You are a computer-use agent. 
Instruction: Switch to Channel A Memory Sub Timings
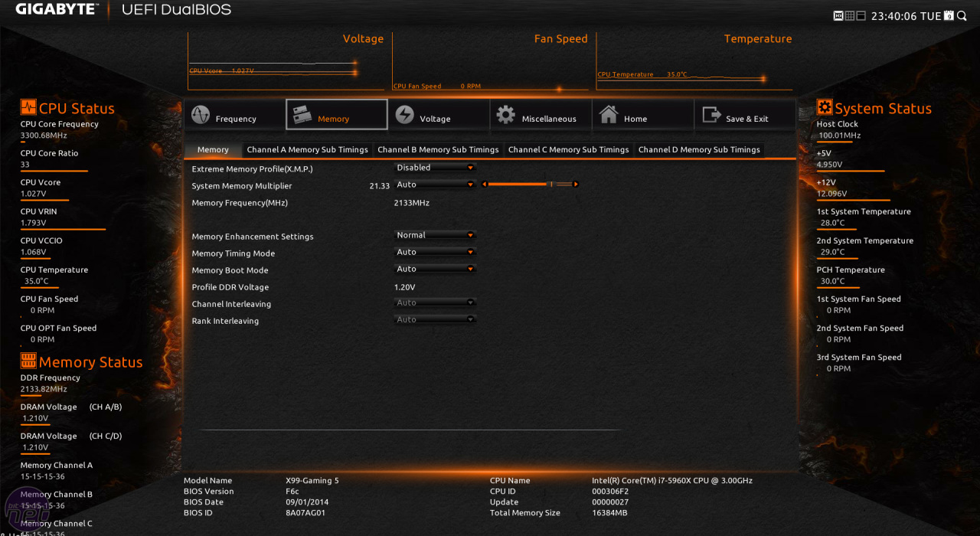307,149
